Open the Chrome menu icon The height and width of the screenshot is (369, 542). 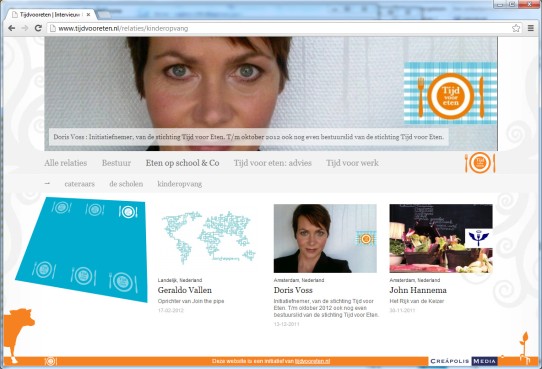coord(531,28)
